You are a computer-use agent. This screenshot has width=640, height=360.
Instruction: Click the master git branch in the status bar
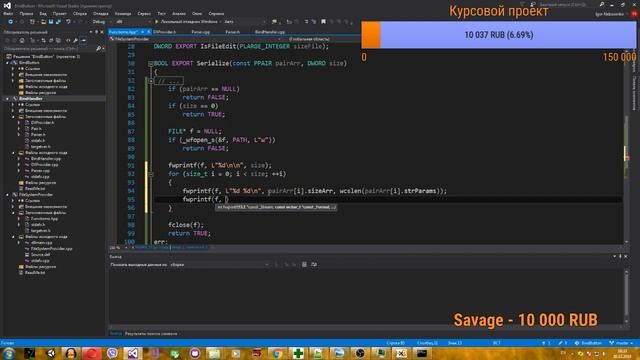pyautogui.click(x=622, y=343)
